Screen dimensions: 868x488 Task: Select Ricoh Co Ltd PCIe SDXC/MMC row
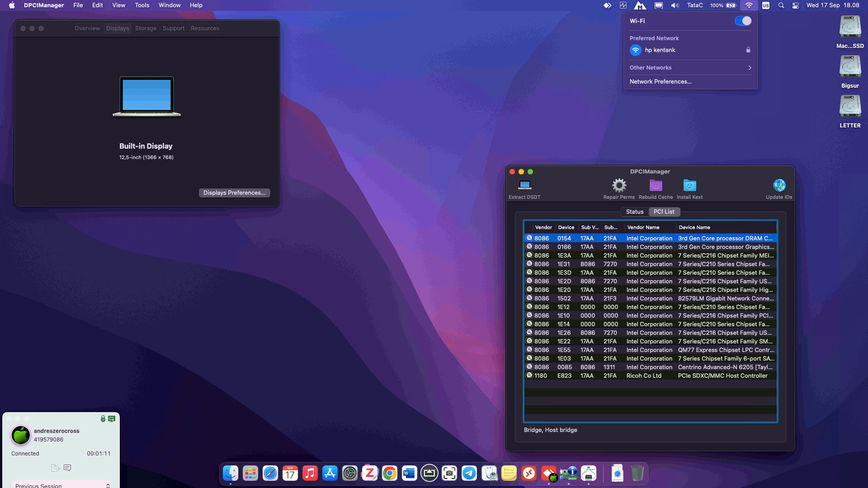pos(651,376)
